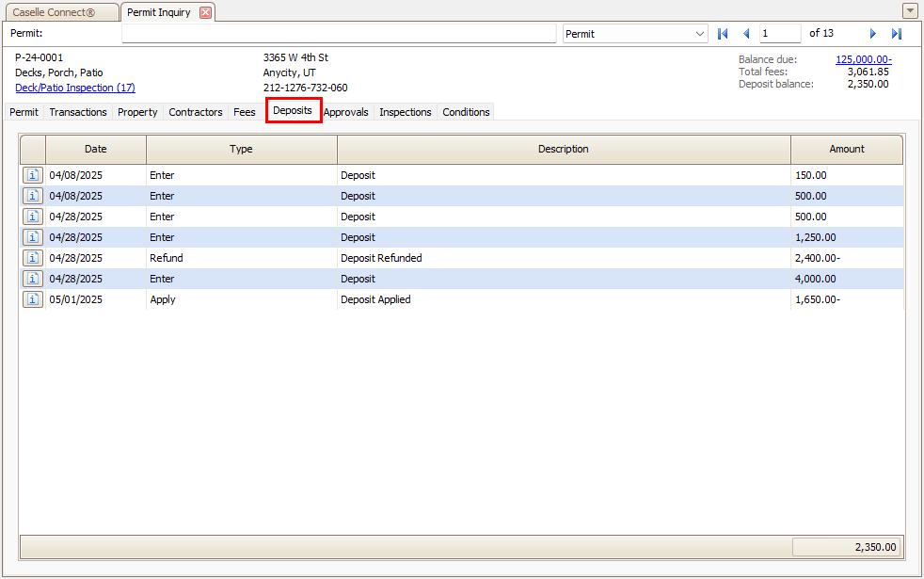This screenshot has width=924, height=579.
Task: Open the Inspections tab
Action: pyautogui.click(x=406, y=112)
